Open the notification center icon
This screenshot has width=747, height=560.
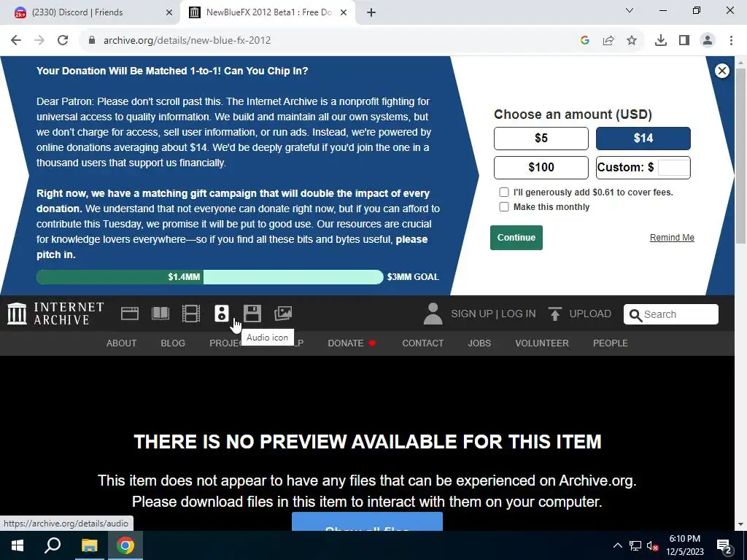tap(724, 545)
